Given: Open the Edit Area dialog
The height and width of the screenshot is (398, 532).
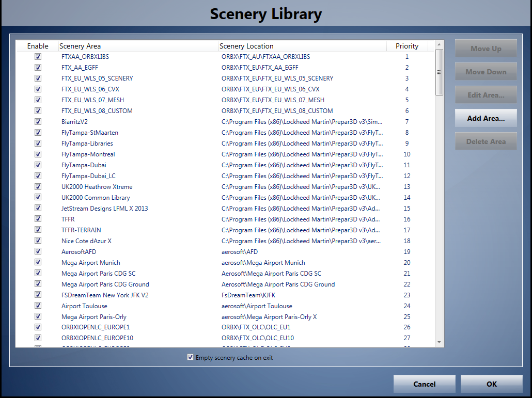Looking at the screenshot, I should [486, 95].
